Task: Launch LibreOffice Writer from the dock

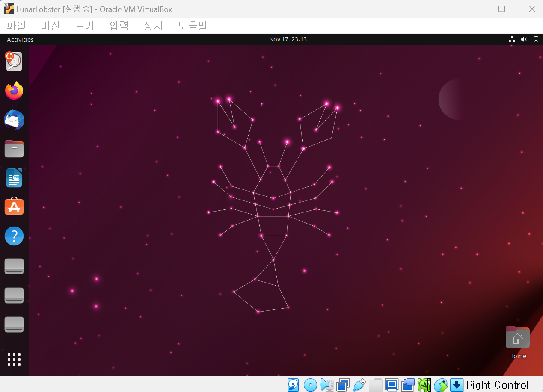Action: click(14, 178)
